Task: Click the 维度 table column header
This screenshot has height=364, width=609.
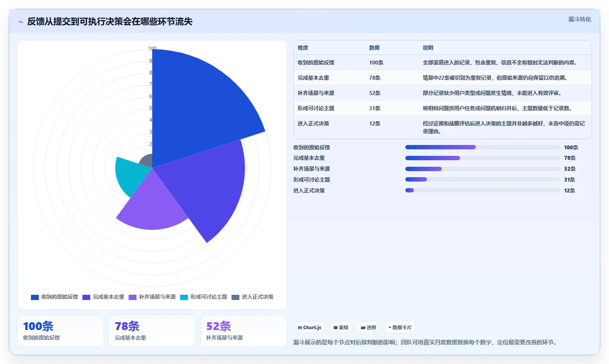Action: click(303, 48)
